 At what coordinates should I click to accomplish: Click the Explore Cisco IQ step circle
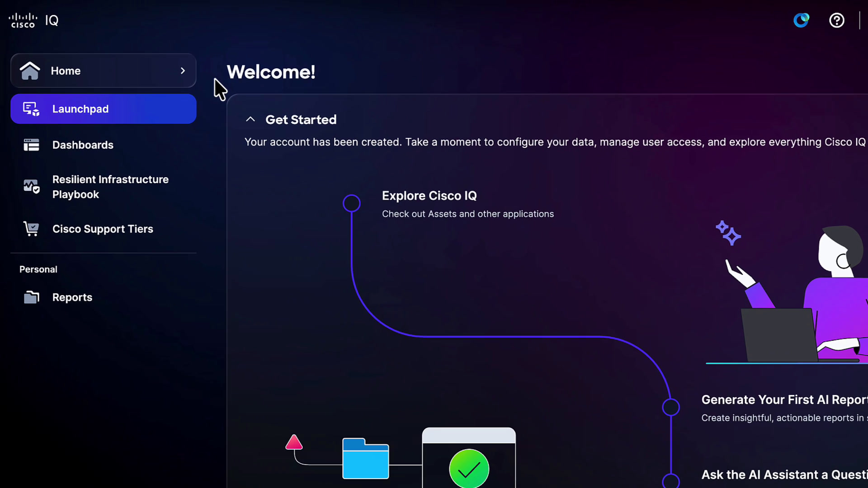click(351, 203)
